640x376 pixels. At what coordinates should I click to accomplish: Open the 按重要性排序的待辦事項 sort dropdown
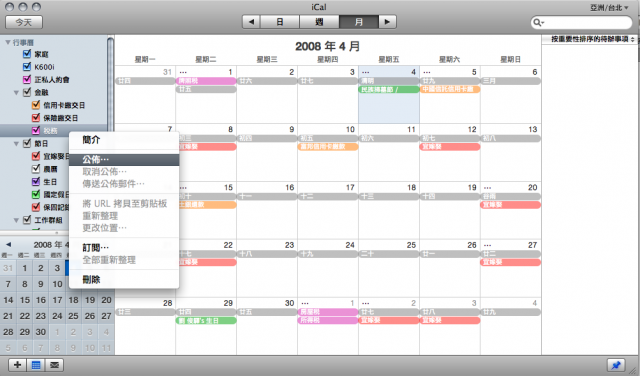click(593, 39)
